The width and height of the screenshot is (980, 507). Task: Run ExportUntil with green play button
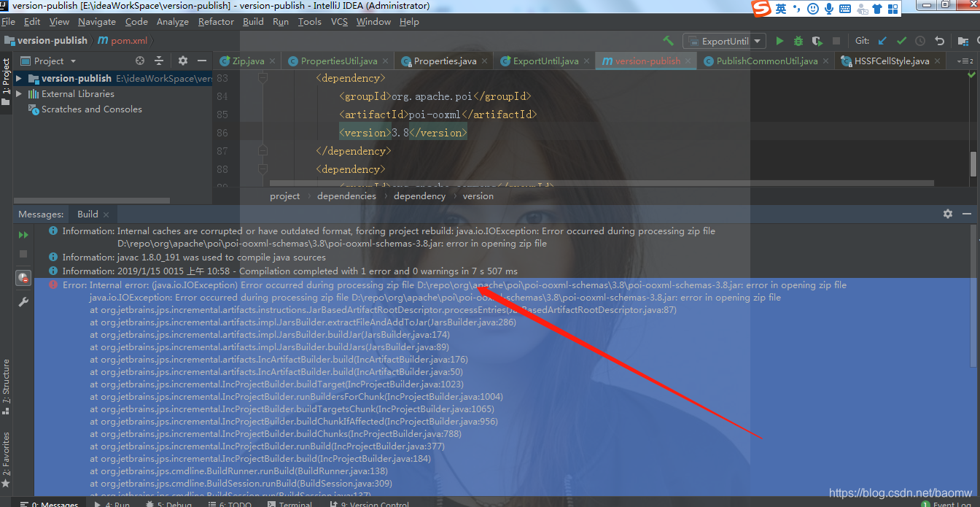780,41
